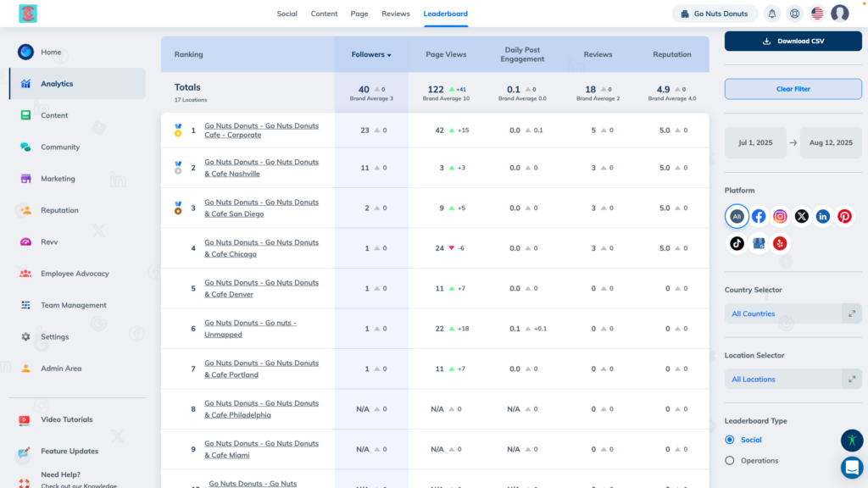Select Operations leaderboard type radio
Viewport: 868px width, 488px height.
730,460
